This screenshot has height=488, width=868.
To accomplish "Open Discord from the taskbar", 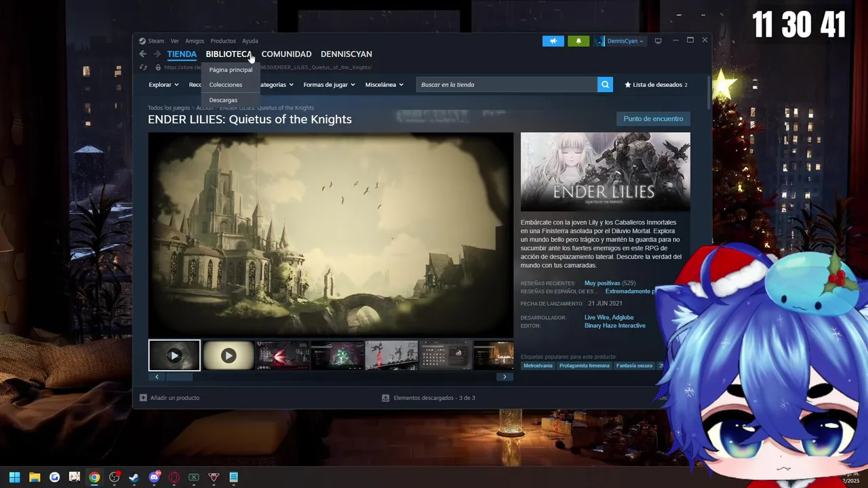I will click(154, 477).
